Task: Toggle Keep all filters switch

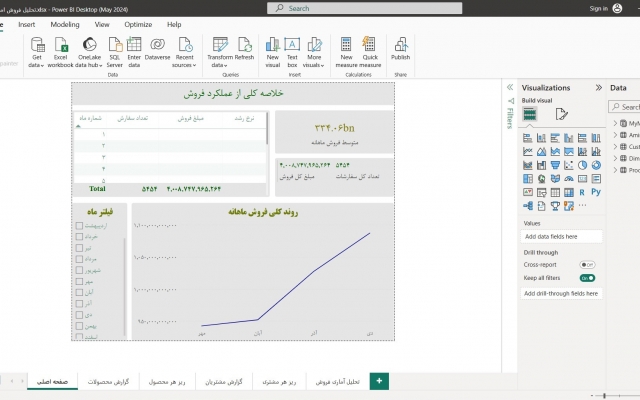Action: (587, 278)
